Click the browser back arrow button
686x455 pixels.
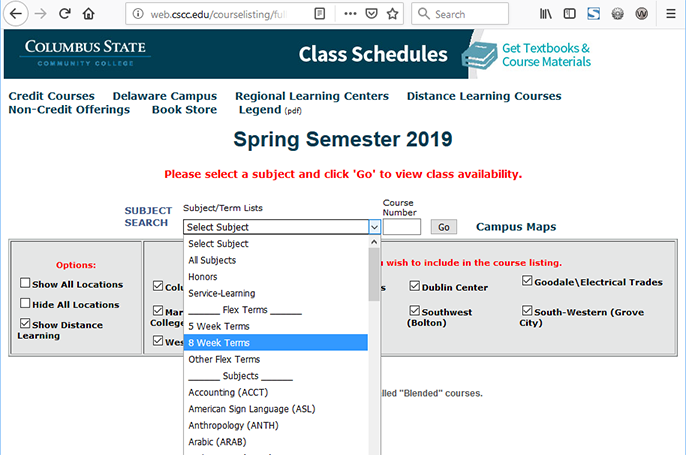(x=16, y=14)
